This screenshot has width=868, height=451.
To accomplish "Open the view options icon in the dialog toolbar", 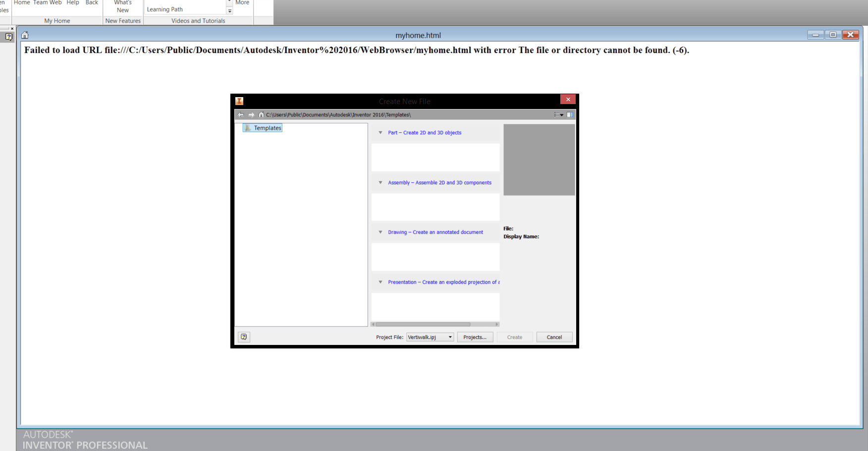I will (x=558, y=114).
